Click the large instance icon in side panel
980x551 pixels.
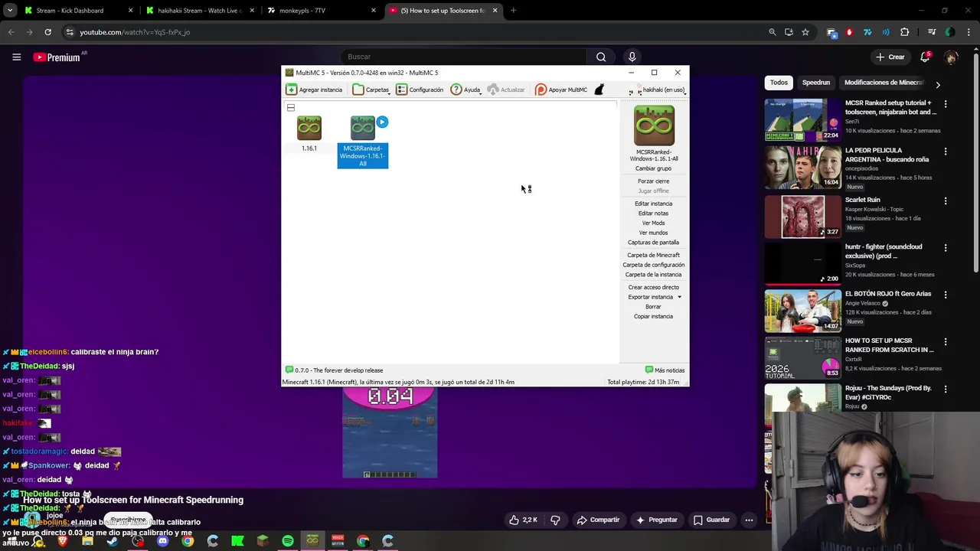(654, 126)
